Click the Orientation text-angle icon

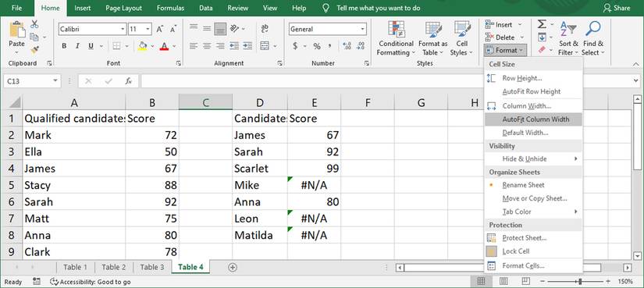234,28
